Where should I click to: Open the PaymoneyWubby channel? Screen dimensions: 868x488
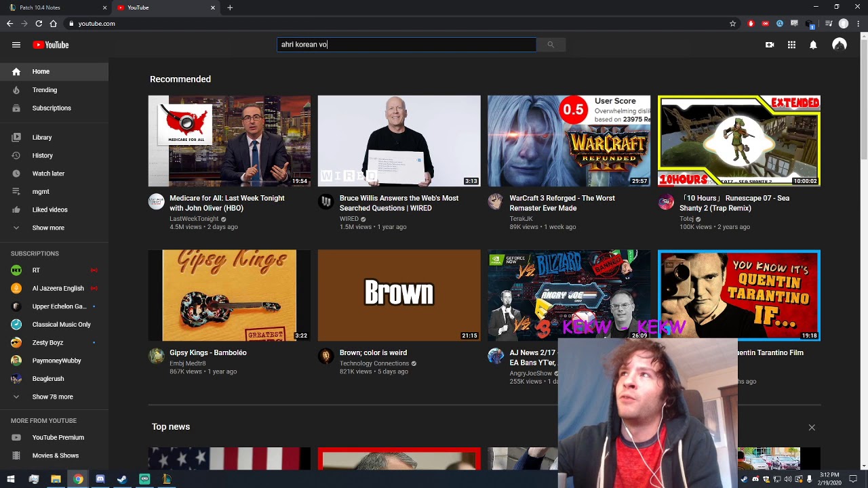click(x=54, y=361)
